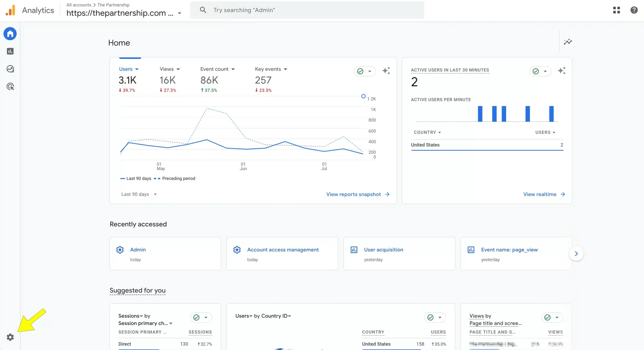Expand the data quality dropdown arrow on the Views by card
This screenshot has height=350, width=644.
click(557, 318)
